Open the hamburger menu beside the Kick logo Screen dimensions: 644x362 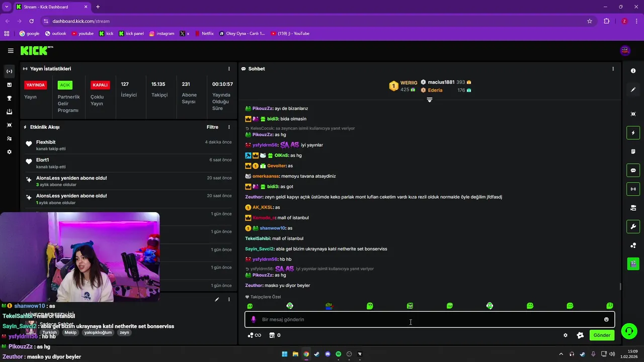[x=11, y=50]
